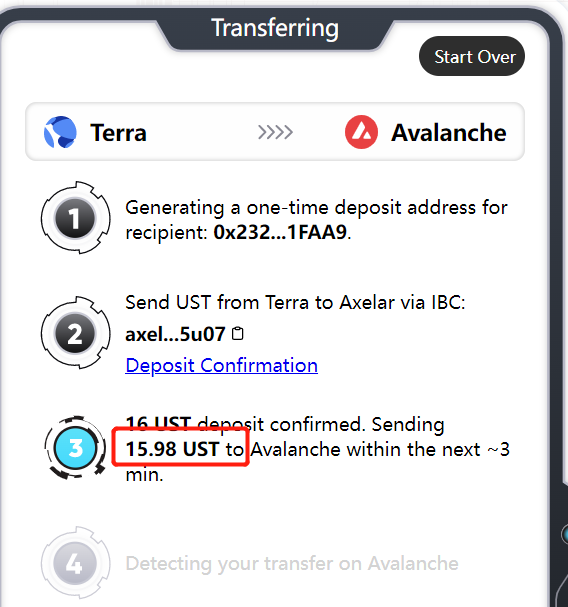
Task: Click the 'Detecting your transfer on Avalanche' step
Action: pos(292,563)
